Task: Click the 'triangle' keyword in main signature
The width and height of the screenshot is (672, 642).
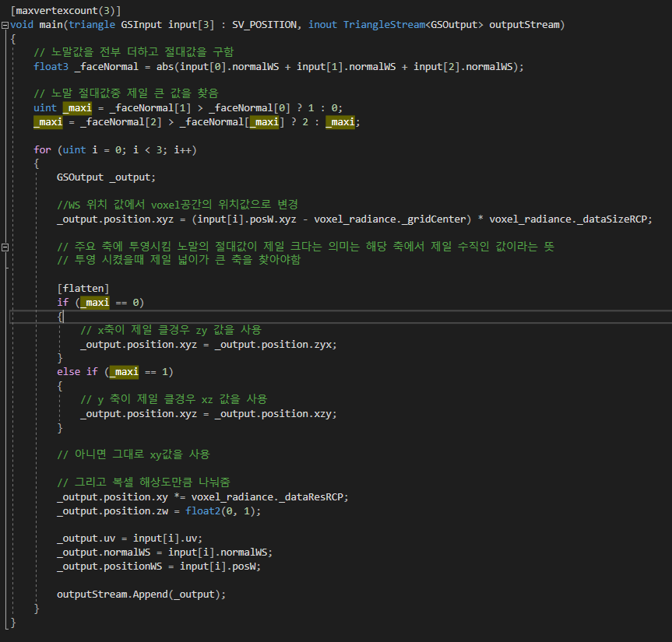Action: (x=92, y=25)
